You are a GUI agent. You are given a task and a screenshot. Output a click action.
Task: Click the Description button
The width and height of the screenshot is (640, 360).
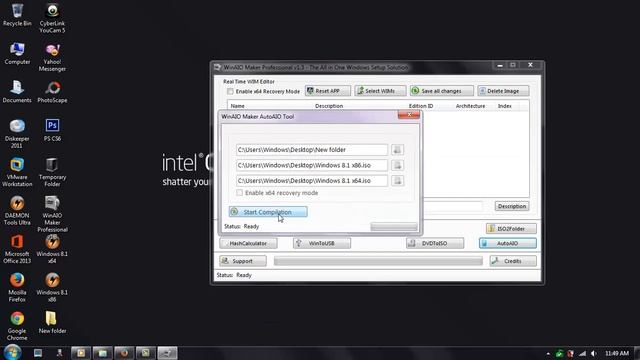[512, 206]
